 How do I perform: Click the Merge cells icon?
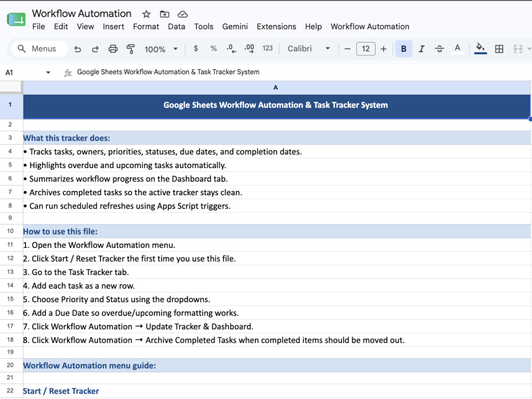point(518,49)
